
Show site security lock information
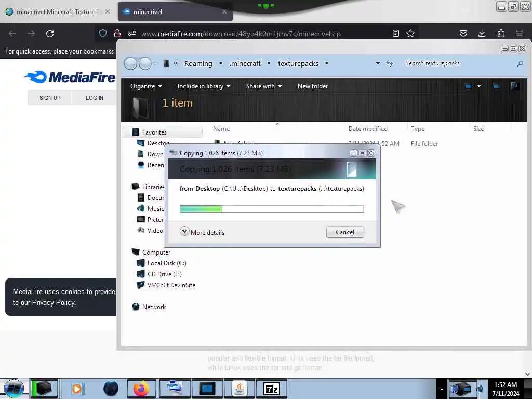coord(117,33)
